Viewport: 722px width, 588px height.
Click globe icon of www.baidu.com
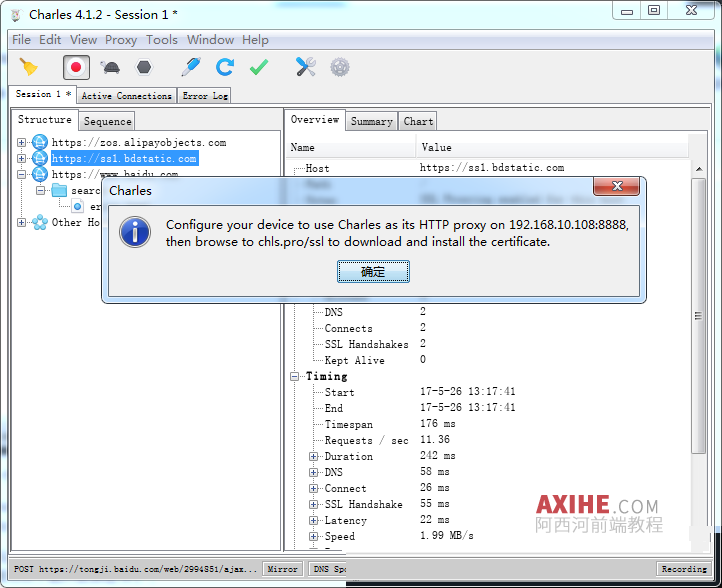[x=40, y=175]
